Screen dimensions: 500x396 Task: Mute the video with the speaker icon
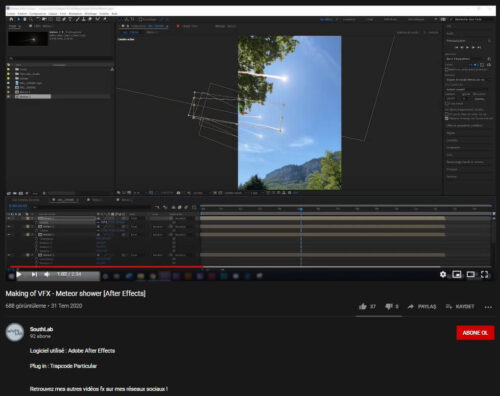point(47,274)
